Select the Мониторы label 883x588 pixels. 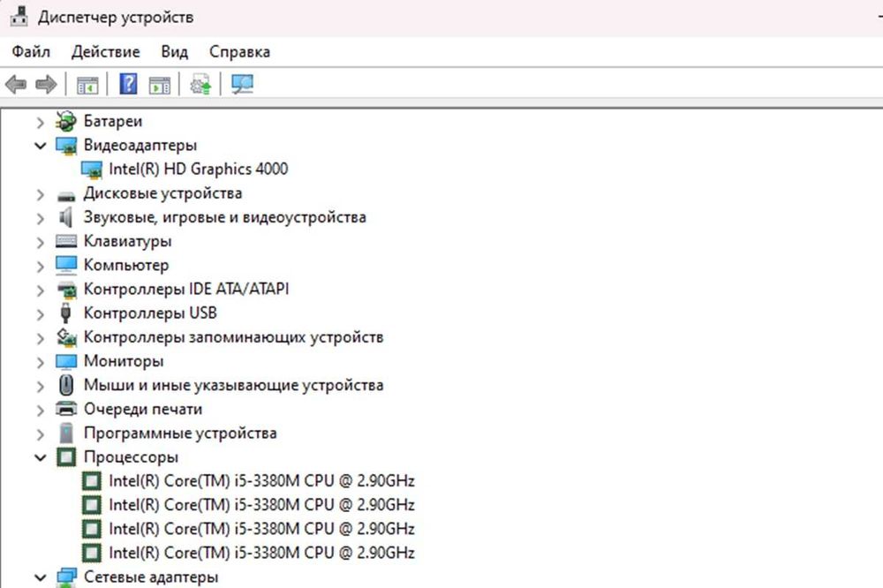click(124, 361)
